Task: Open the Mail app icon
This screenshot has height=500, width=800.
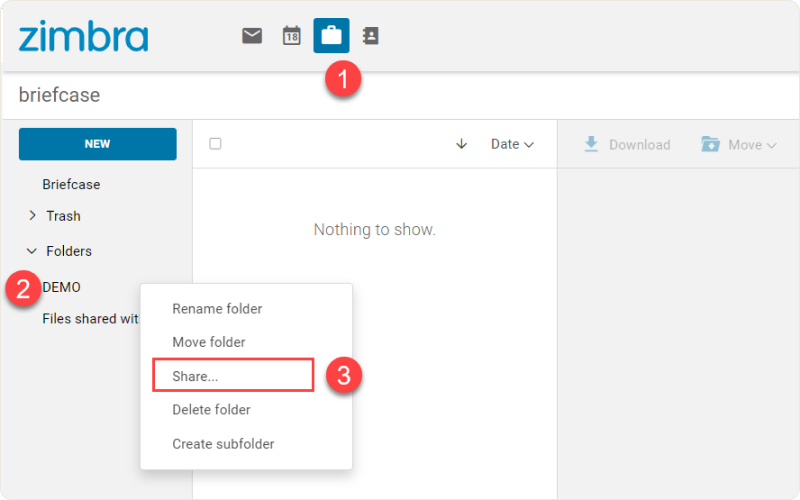Action: (x=252, y=36)
